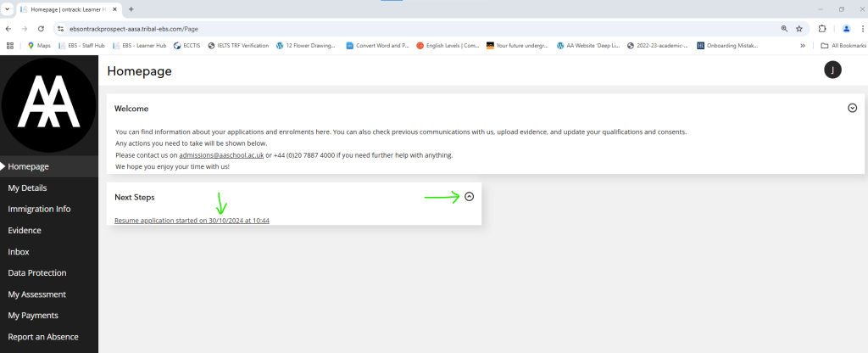868x353 pixels.
Task: Open the Chrome profile icon
Action: click(x=846, y=29)
